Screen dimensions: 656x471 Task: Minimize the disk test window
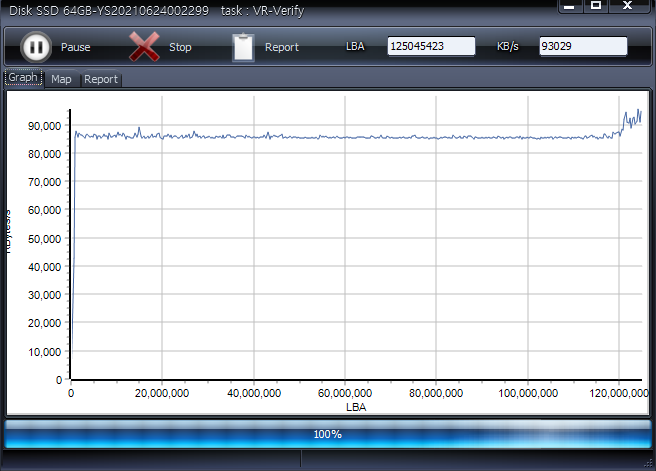point(569,6)
